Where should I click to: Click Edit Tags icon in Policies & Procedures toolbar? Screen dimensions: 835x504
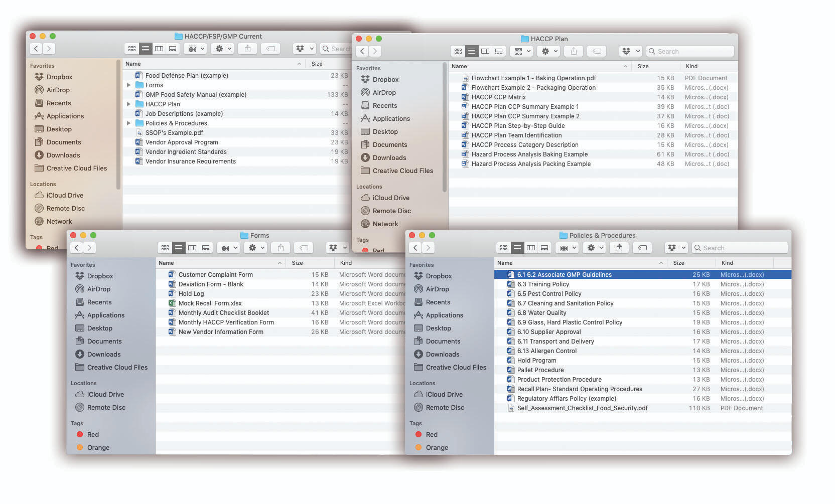coord(642,248)
